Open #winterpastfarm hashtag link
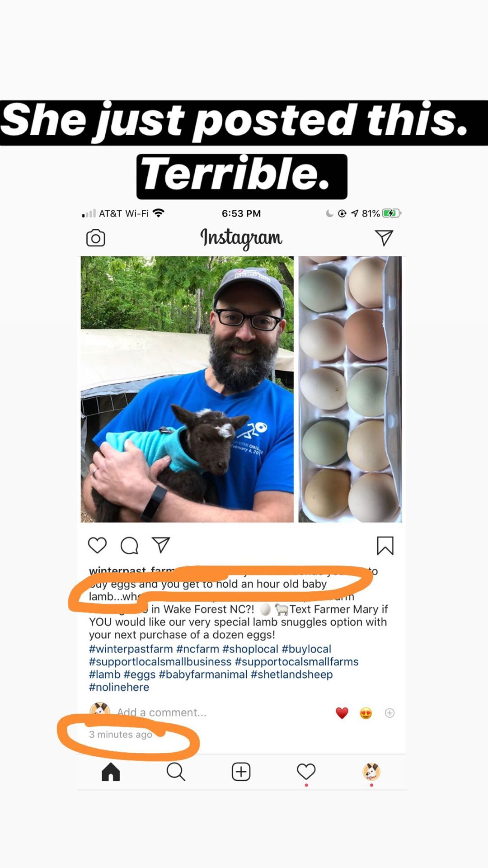This screenshot has width=488, height=868. 131,649
